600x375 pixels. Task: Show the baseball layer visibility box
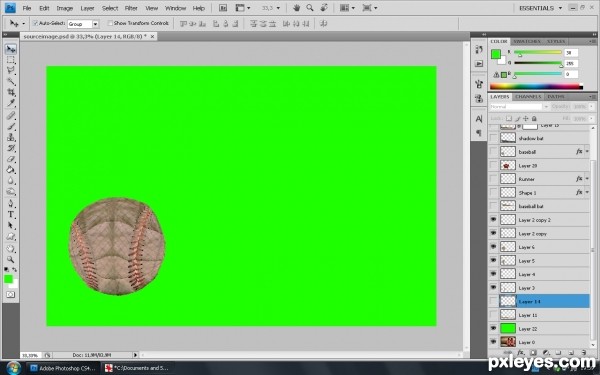pyautogui.click(x=493, y=152)
